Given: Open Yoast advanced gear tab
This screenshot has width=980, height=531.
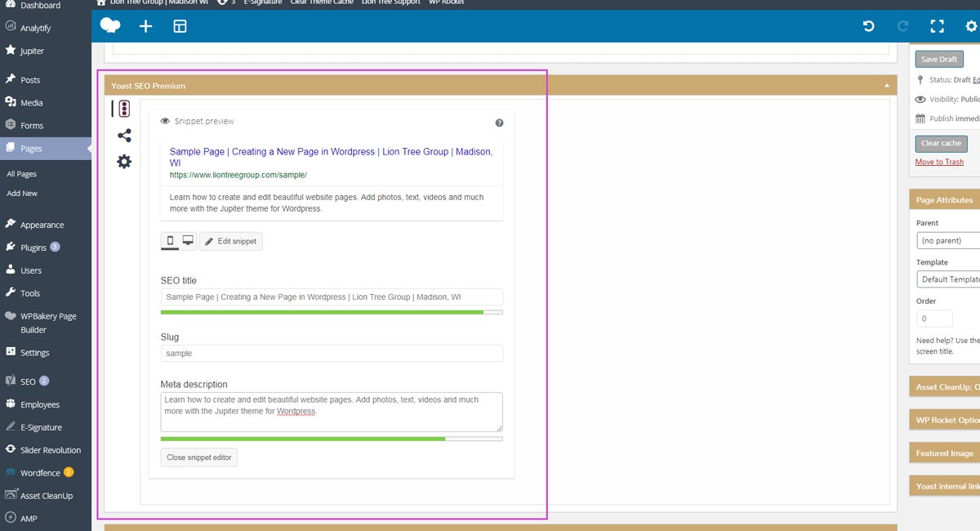Looking at the screenshot, I should tap(124, 162).
